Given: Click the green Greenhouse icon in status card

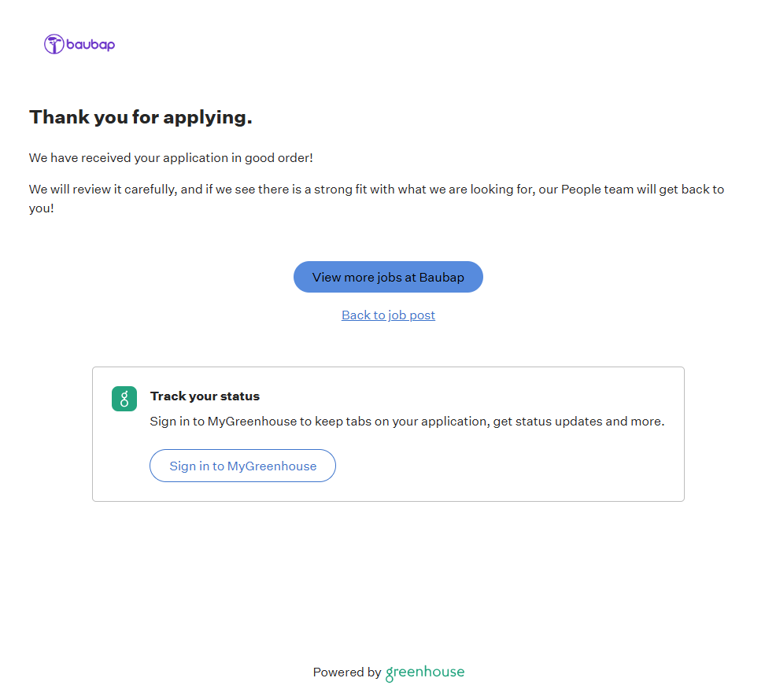Looking at the screenshot, I should (x=124, y=399).
